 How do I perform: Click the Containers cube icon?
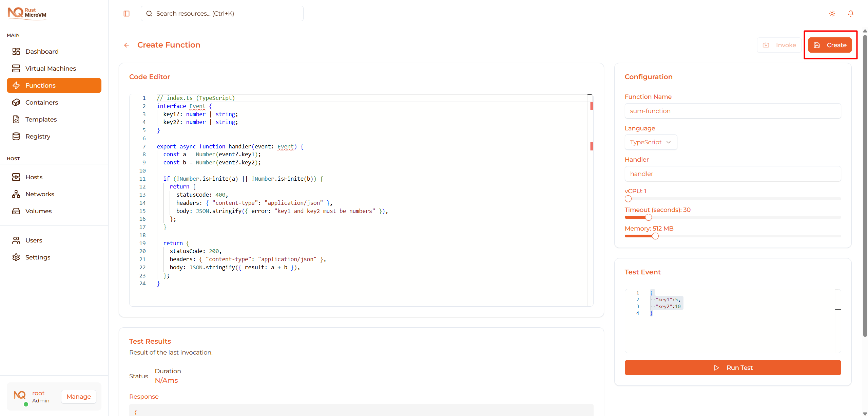pos(16,102)
